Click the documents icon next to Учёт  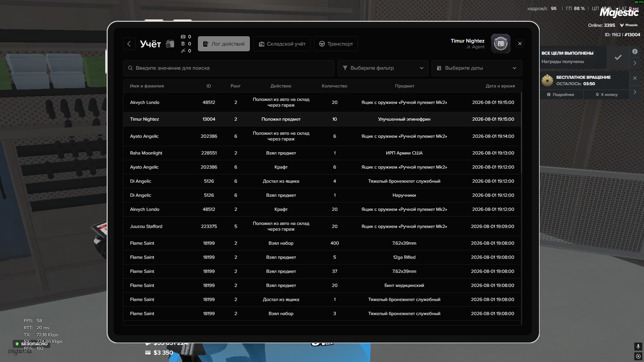tap(170, 44)
